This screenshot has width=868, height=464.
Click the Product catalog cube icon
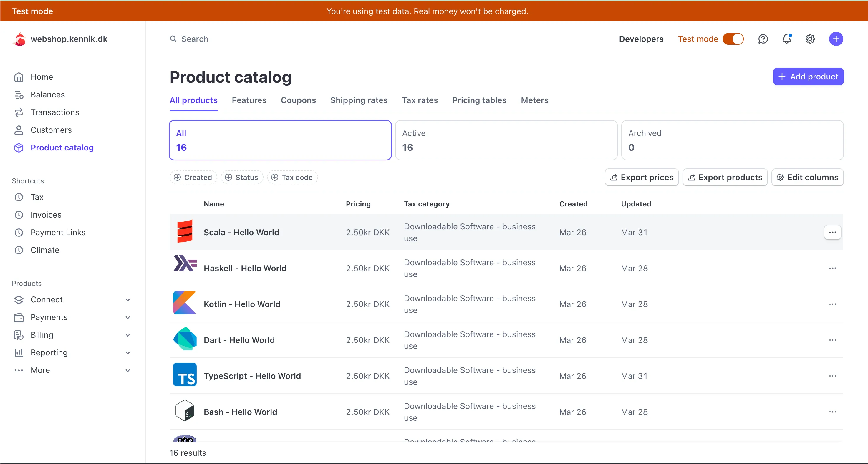click(x=19, y=148)
